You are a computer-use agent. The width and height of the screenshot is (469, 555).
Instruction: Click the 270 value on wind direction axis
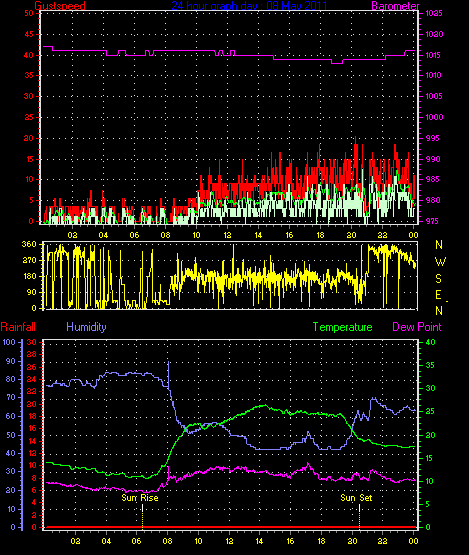tap(29, 260)
